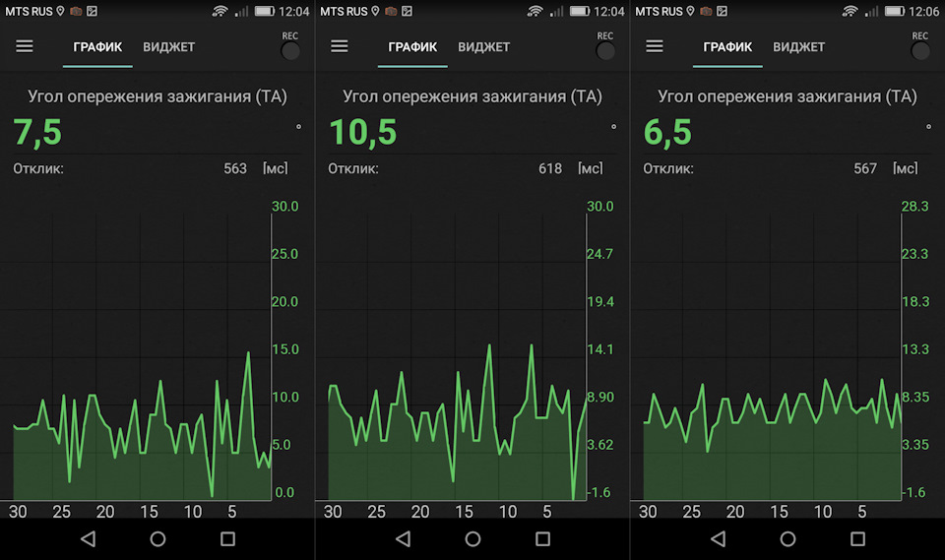The height and width of the screenshot is (560, 945).
Task: Tap the 14.1 Y-axis label
Action: click(600, 349)
